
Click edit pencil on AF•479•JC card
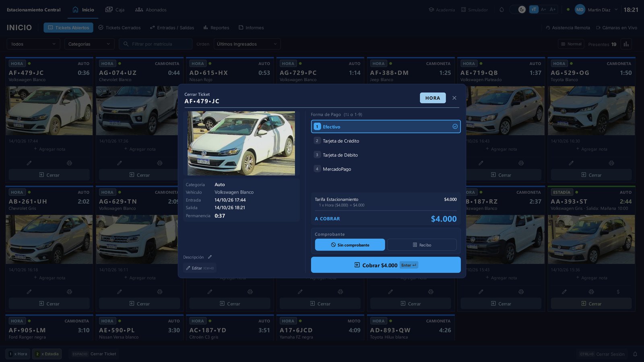(x=29, y=163)
